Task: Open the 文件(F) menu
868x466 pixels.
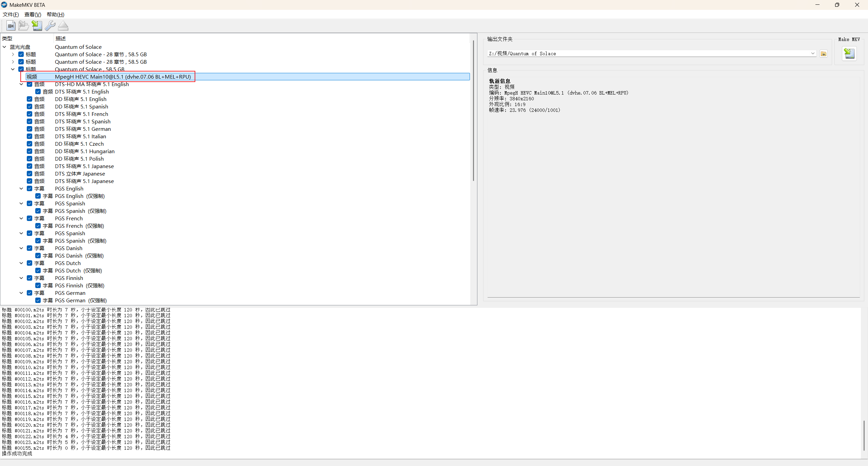Action: pos(11,14)
